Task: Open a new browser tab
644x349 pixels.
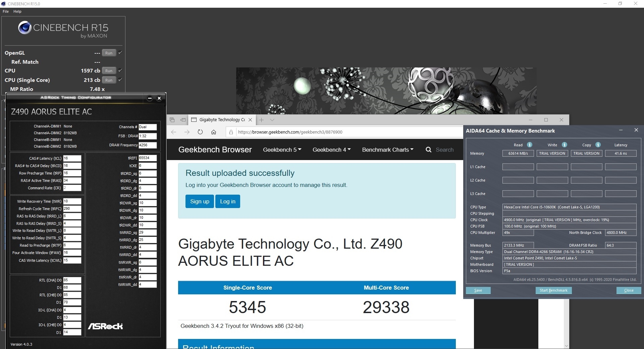Action: coord(262,120)
